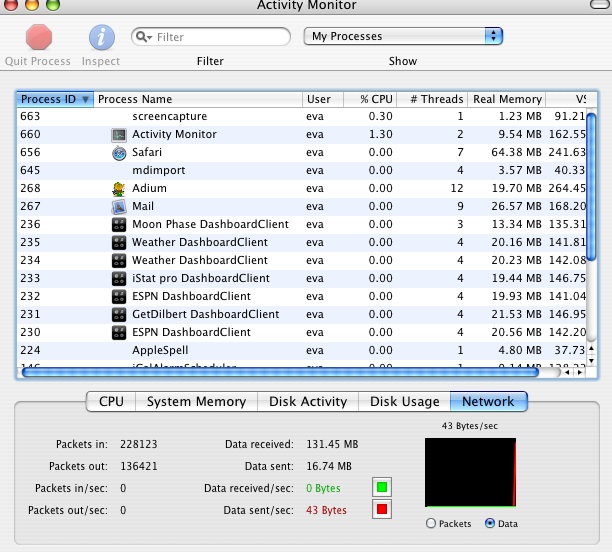Screen dimensions: 612x552
Task: Select the Safari compass icon
Action: tap(119, 153)
